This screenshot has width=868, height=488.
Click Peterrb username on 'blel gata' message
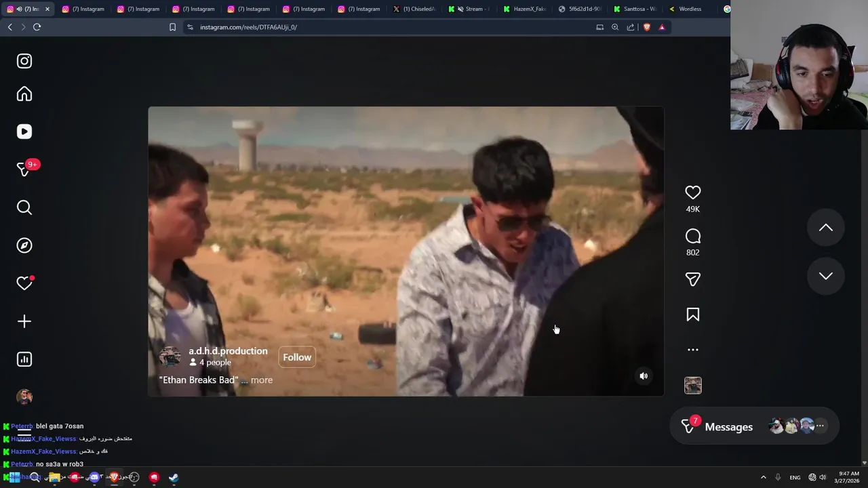coord(22,426)
